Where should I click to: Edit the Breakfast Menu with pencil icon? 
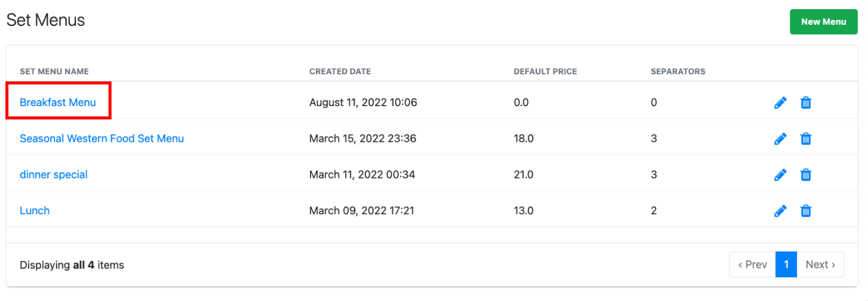[x=780, y=103]
